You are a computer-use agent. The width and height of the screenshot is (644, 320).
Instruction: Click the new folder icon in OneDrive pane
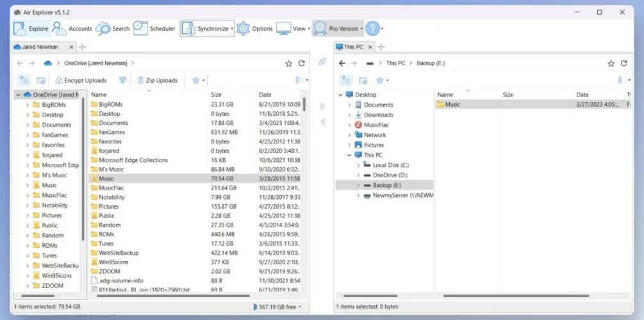tap(41, 81)
